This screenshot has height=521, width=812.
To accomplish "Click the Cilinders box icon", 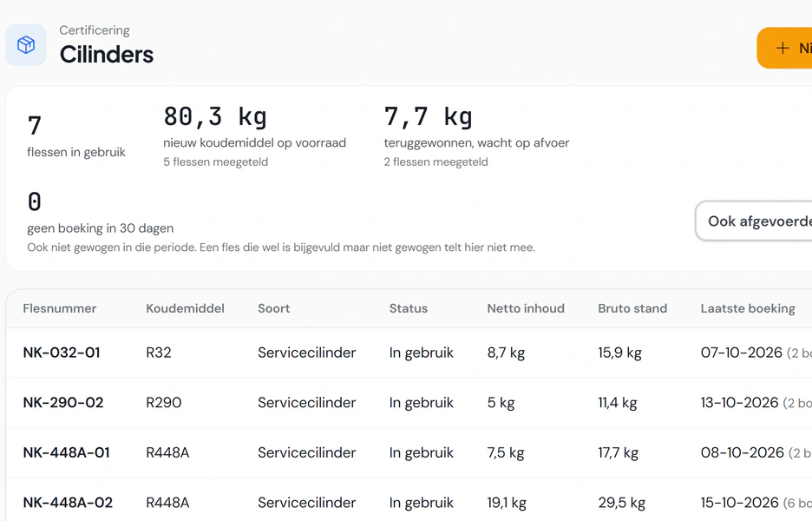I will (26, 45).
